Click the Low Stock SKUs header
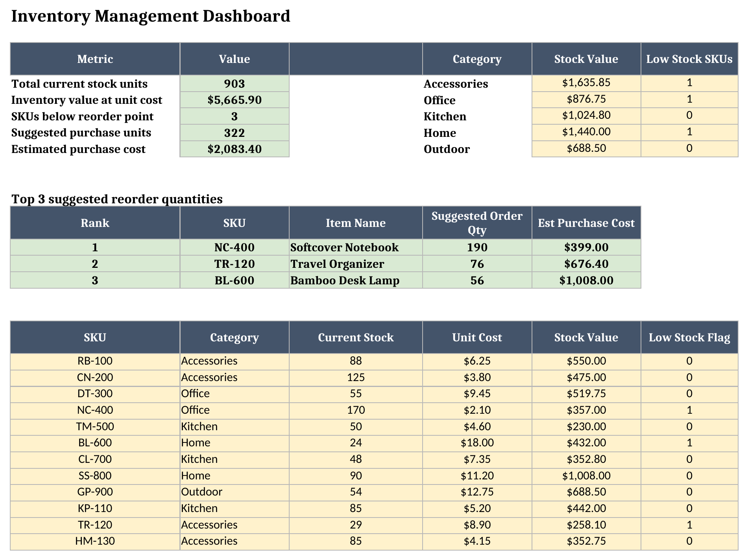748x560 pixels. tap(689, 59)
